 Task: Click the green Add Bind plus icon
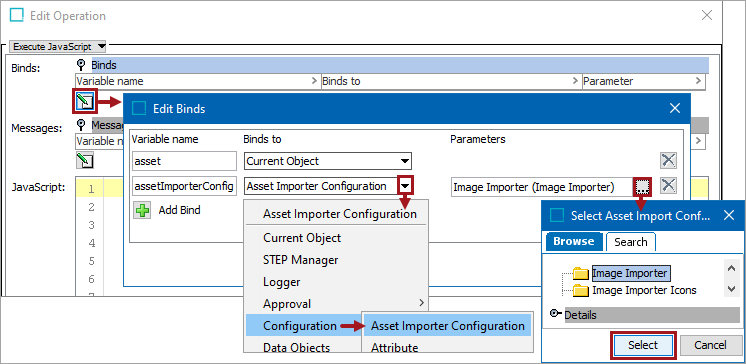(x=142, y=210)
